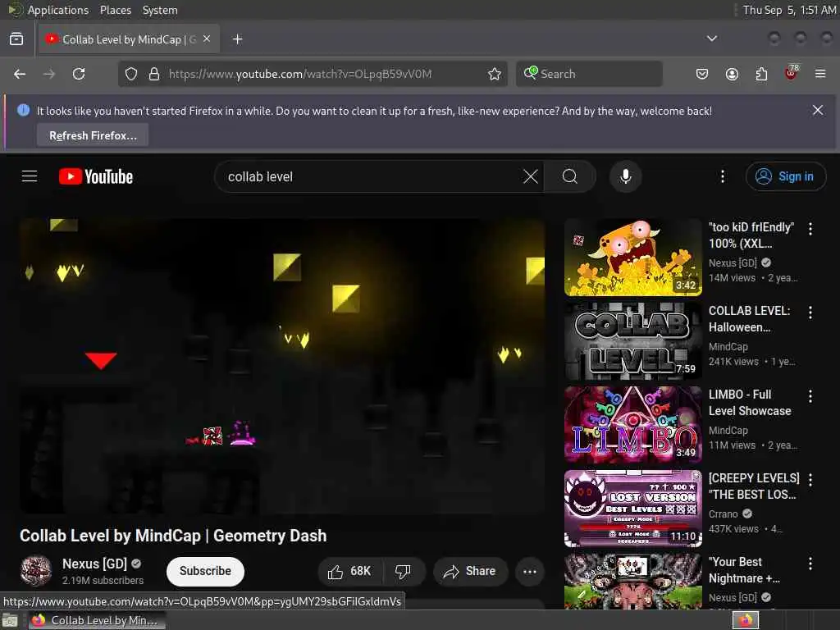Open YouTube settings three-dot menu
840x630 pixels.
click(722, 176)
